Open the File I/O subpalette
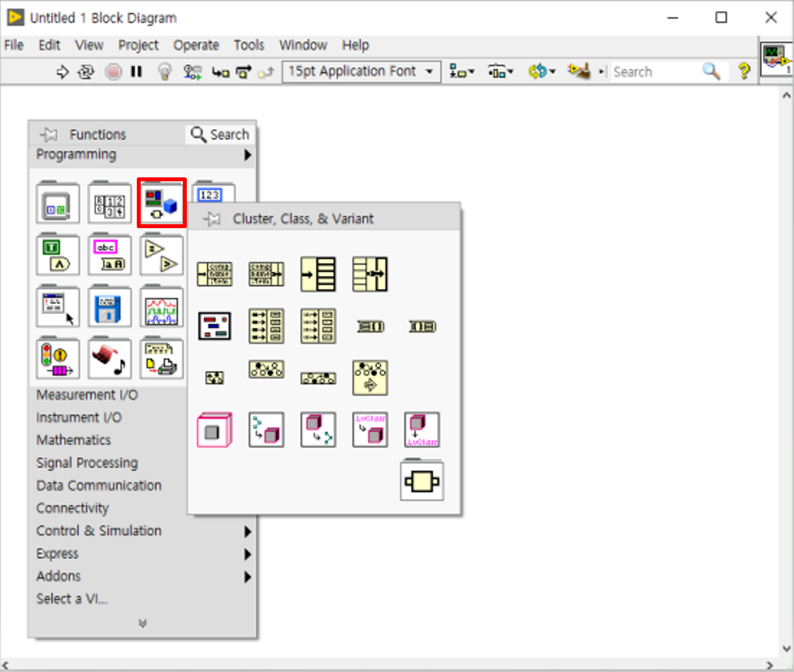Viewport: 794px width, 672px height. (109, 306)
